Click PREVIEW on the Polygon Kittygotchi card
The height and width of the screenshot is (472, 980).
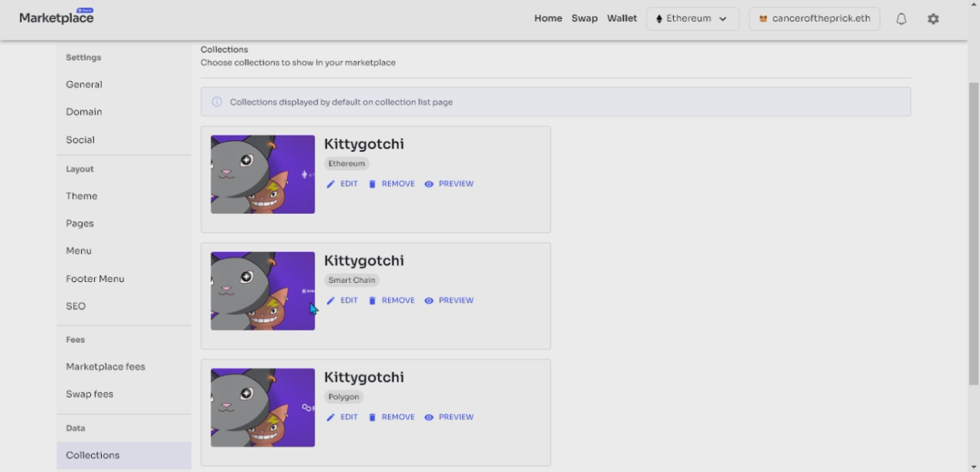(x=449, y=417)
